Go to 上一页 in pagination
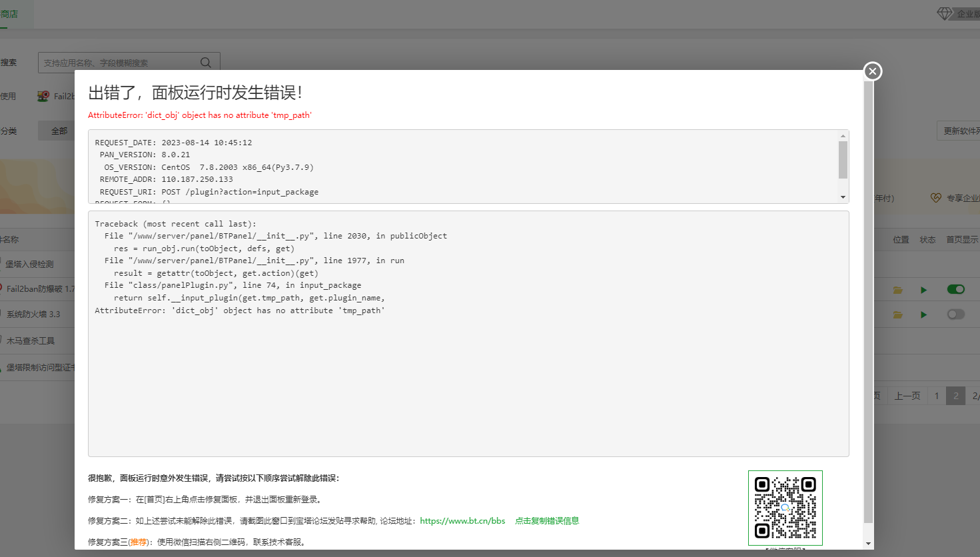980x557 pixels. tap(907, 396)
